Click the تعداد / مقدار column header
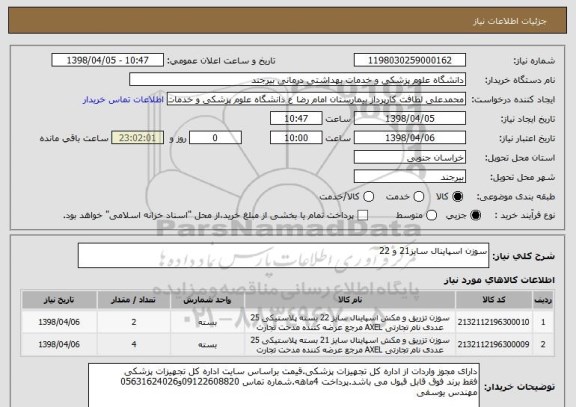The height and width of the screenshot is (407, 576). coord(133,300)
